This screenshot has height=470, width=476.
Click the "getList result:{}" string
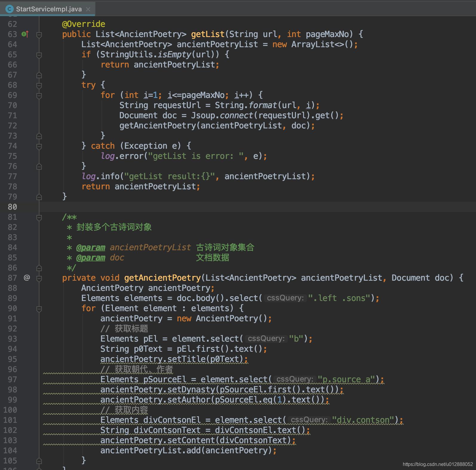(170, 176)
